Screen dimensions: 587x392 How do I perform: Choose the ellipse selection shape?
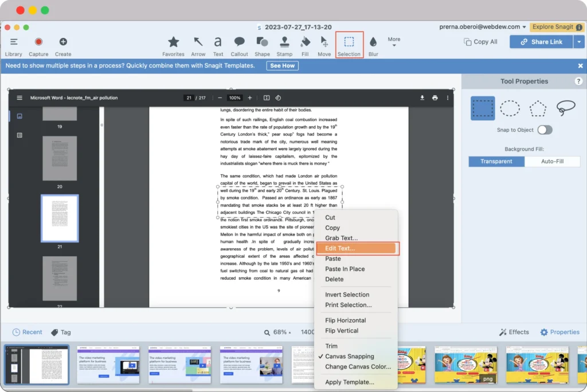(x=510, y=108)
